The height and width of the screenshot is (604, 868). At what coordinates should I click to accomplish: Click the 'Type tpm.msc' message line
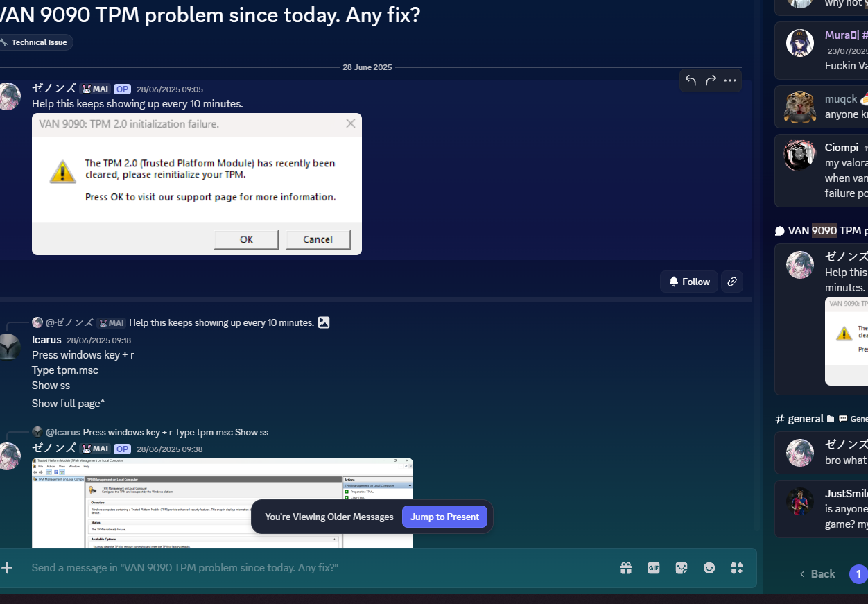coord(65,370)
